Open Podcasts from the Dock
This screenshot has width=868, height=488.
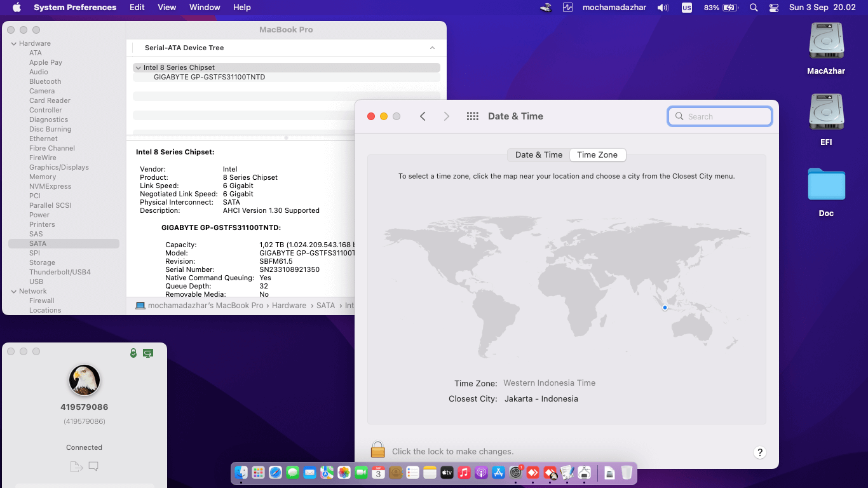[x=481, y=473]
